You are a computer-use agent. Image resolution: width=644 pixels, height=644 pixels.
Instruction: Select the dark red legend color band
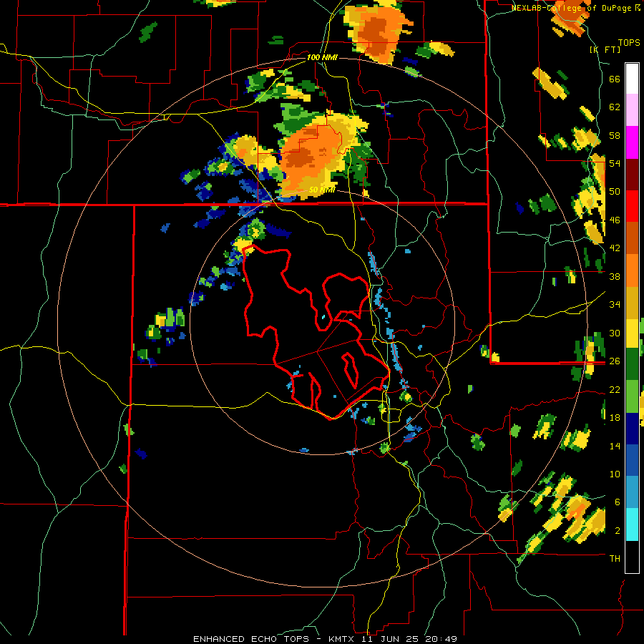(x=632, y=175)
